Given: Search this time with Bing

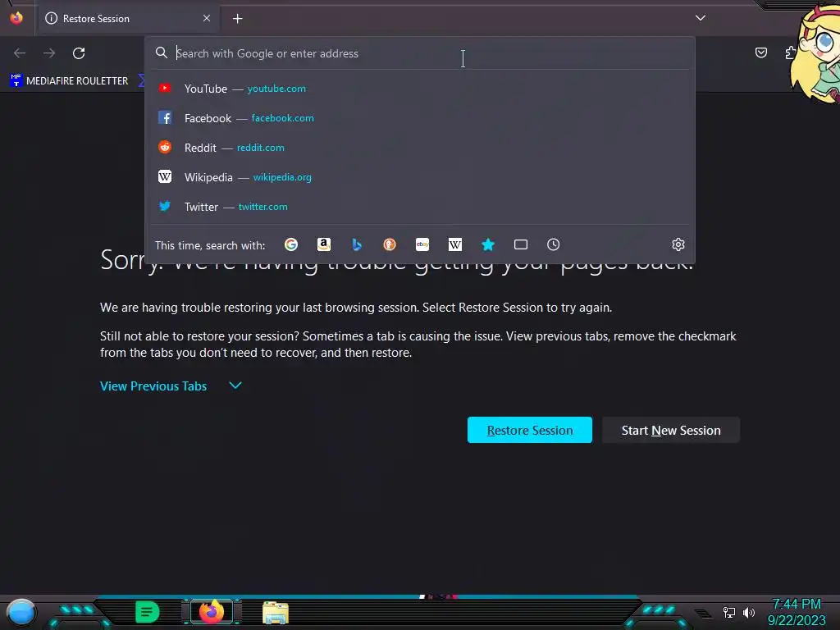Looking at the screenshot, I should pyautogui.click(x=357, y=244).
